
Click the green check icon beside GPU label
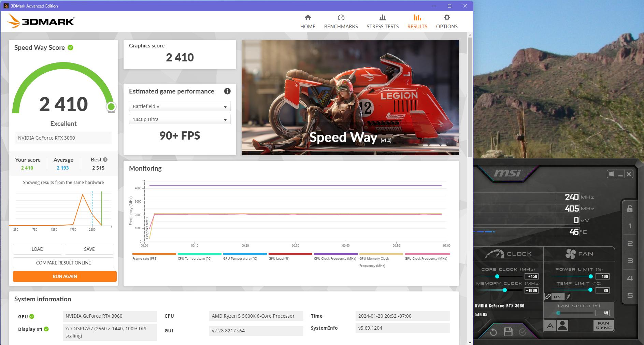tap(32, 316)
